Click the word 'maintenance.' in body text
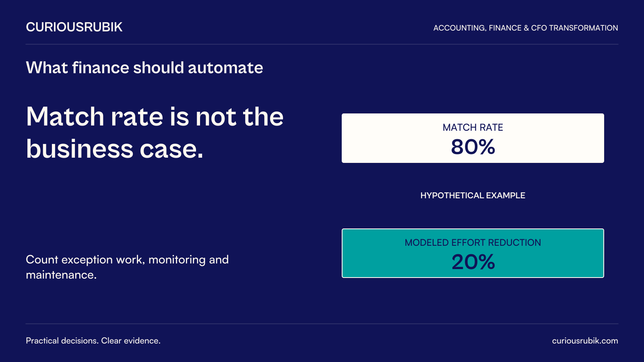The height and width of the screenshot is (362, 644). tap(61, 275)
